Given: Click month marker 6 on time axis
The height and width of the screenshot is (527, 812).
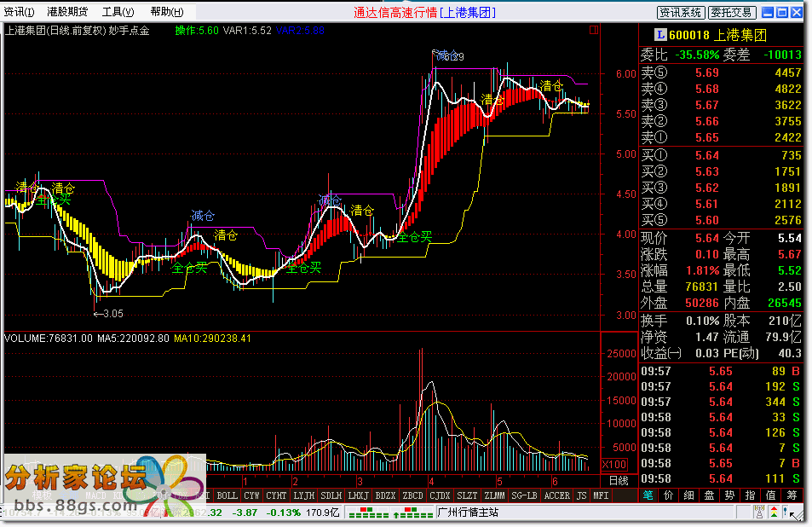Looking at the screenshot, I should click(555, 482).
